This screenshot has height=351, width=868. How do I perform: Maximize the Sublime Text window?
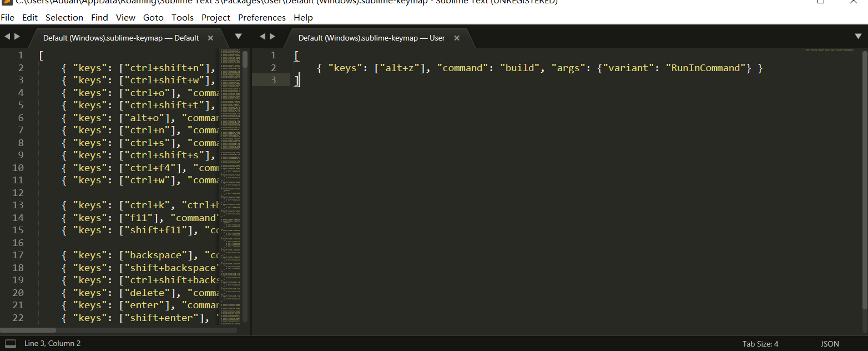[x=821, y=2]
